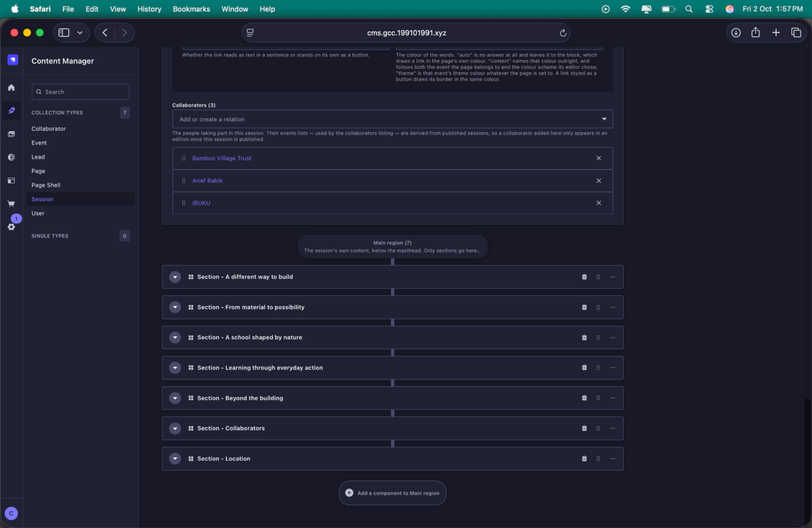Screen dimensions: 812x528
Task: Open macOS Spotlight search icon
Action: [689, 9]
